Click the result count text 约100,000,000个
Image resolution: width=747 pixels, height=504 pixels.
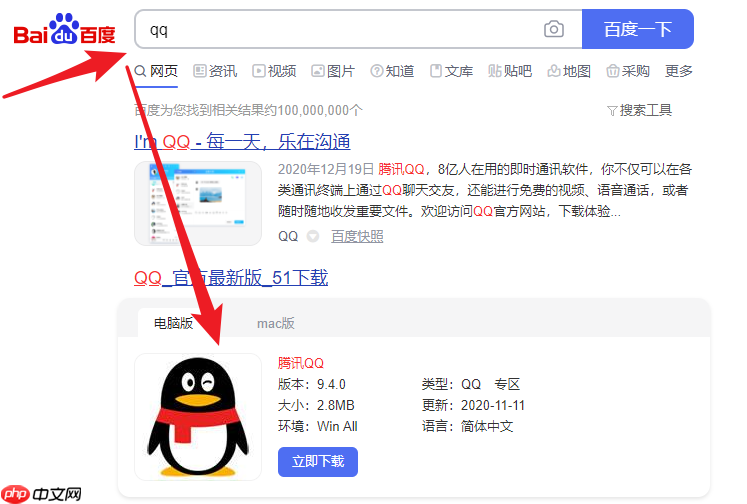[x=313, y=111]
